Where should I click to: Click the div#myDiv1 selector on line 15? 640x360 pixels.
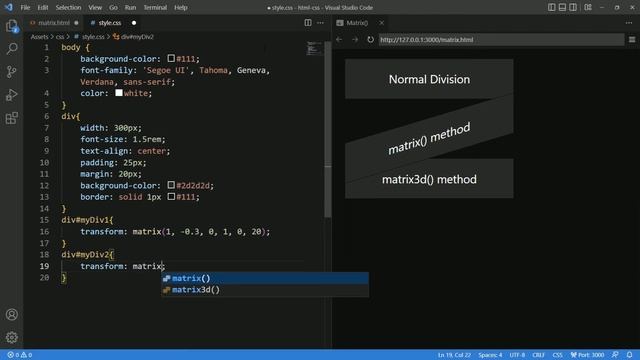[x=85, y=220]
